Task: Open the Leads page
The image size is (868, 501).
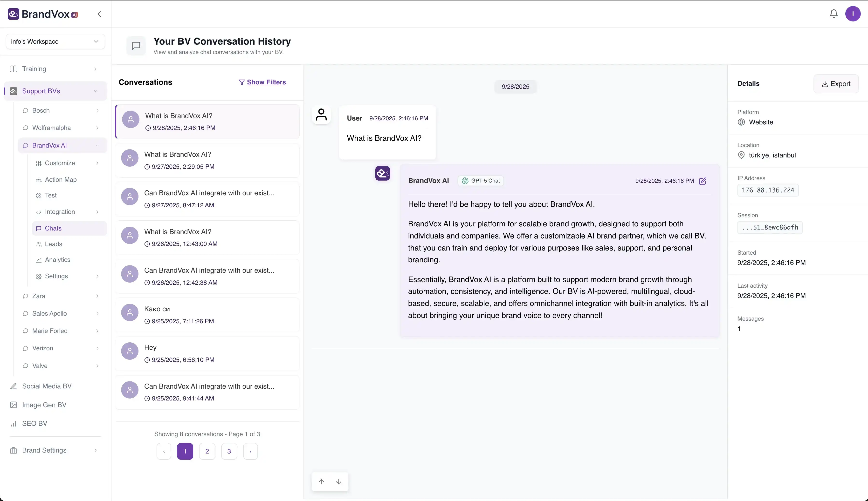Action: tap(53, 244)
